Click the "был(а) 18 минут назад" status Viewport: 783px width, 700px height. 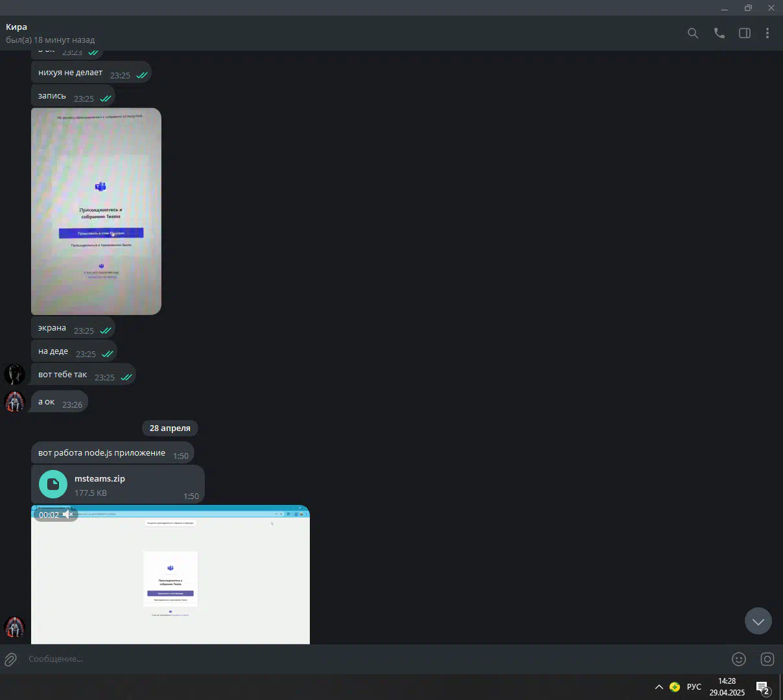pos(51,40)
